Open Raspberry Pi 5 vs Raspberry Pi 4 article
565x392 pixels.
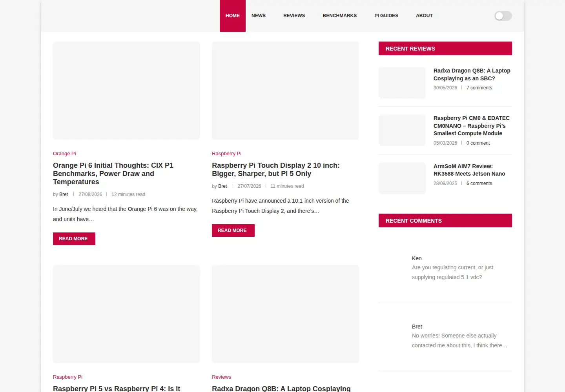(117, 388)
